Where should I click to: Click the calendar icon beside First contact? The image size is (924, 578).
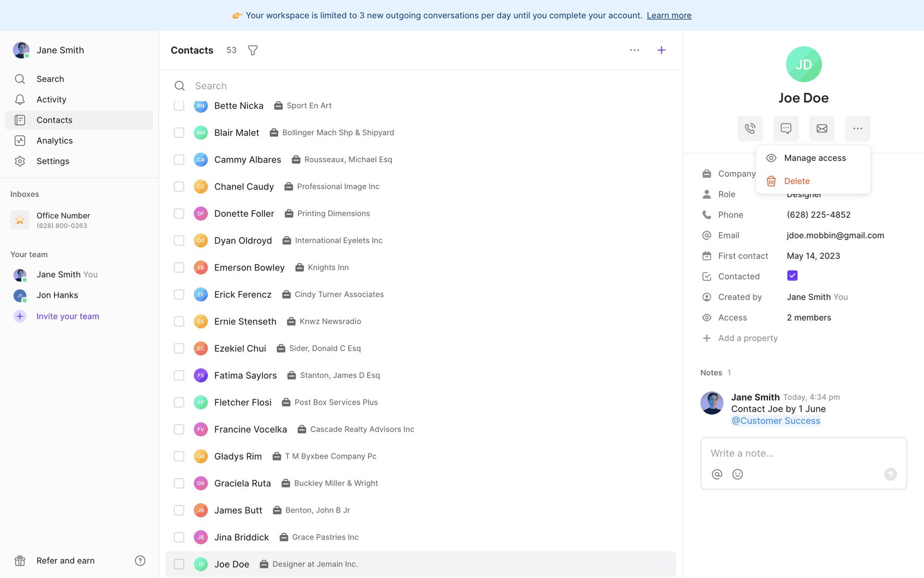tap(706, 256)
